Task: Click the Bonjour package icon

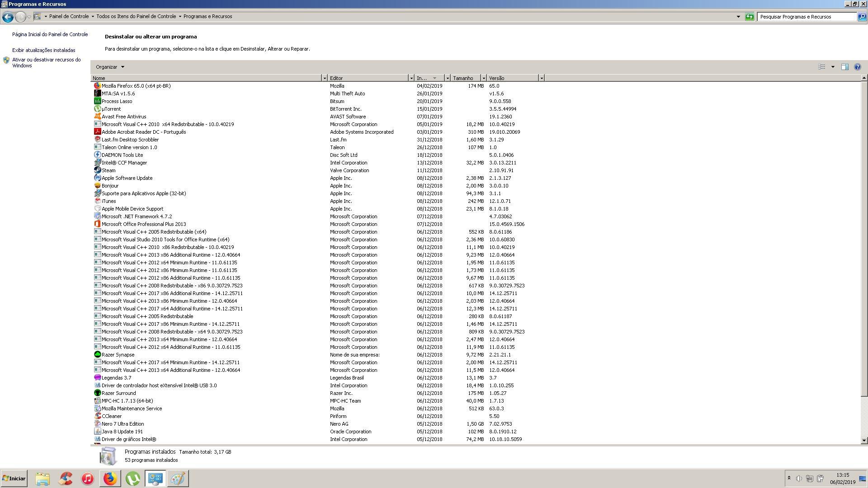Action: (97, 186)
